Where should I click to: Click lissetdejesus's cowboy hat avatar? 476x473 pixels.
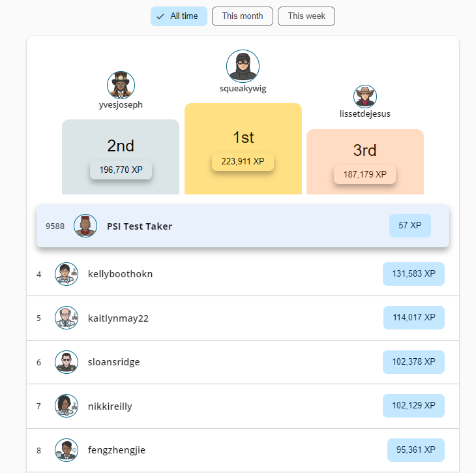365,97
